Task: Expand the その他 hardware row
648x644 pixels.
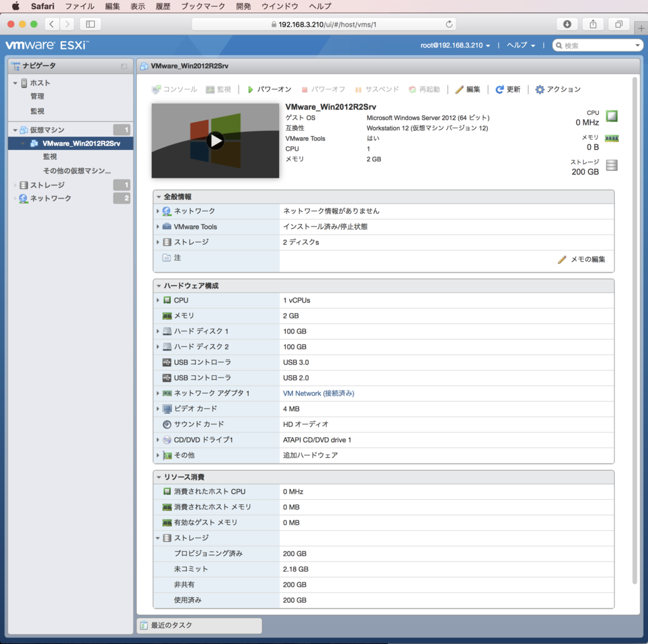Action: (x=158, y=455)
